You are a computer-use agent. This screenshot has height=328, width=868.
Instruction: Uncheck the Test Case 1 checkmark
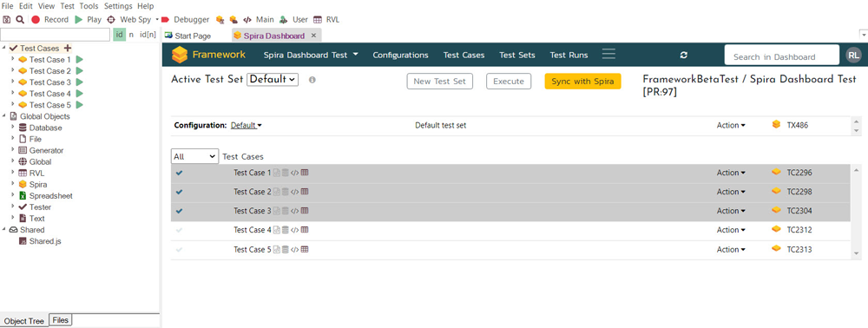(179, 173)
